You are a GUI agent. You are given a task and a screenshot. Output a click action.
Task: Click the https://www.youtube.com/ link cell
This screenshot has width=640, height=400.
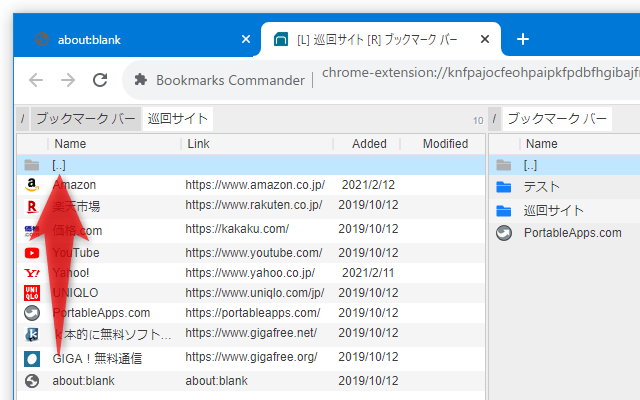(x=254, y=253)
